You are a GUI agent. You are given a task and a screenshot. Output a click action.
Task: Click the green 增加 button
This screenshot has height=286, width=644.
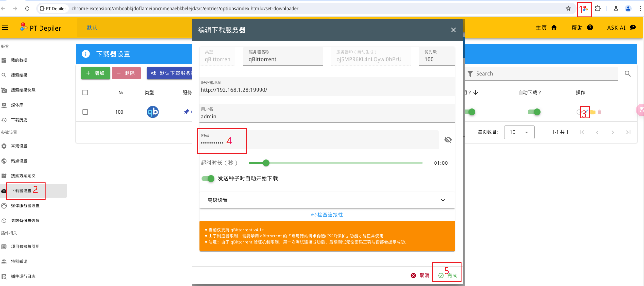[x=95, y=73]
